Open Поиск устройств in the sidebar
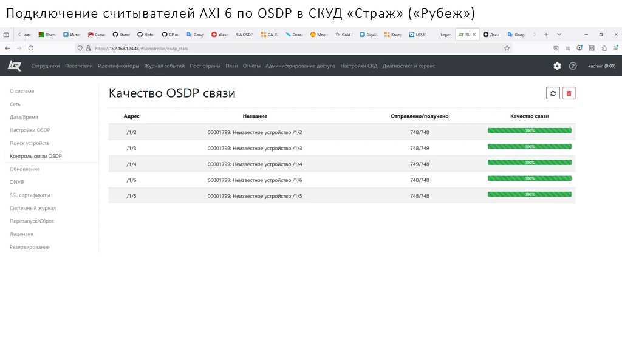The width and height of the screenshot is (622, 364). (x=30, y=143)
